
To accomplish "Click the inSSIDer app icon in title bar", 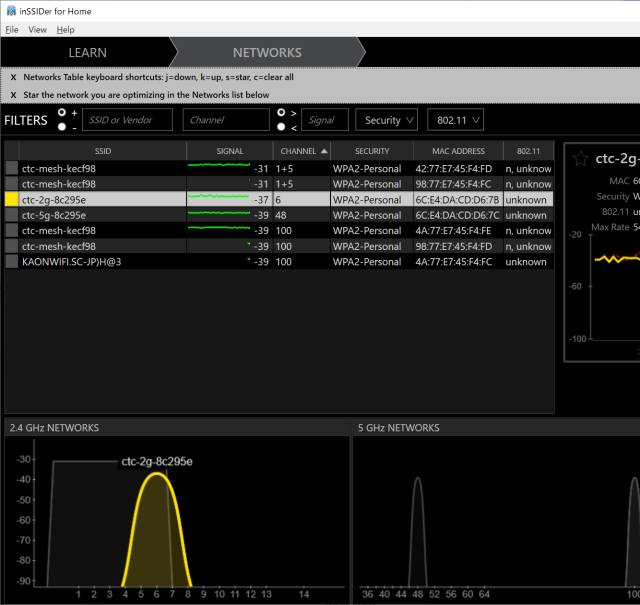I will pos(11,11).
